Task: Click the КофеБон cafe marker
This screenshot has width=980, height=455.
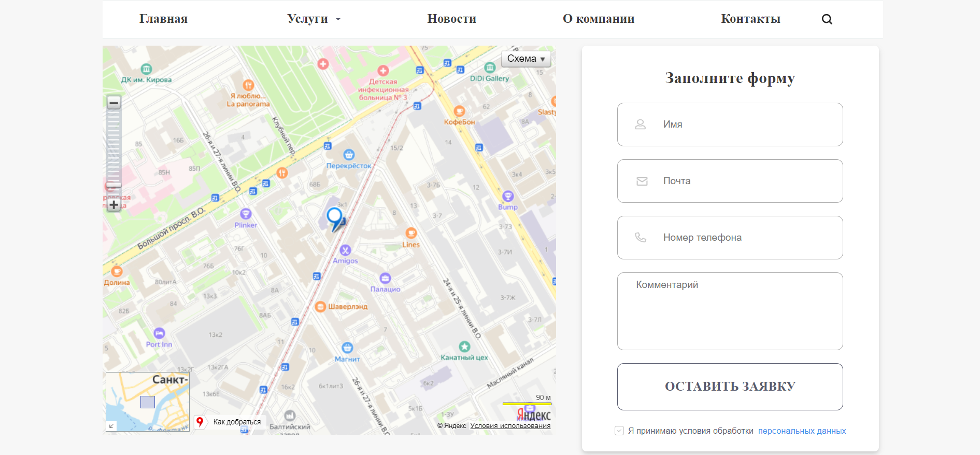Action: [459, 111]
